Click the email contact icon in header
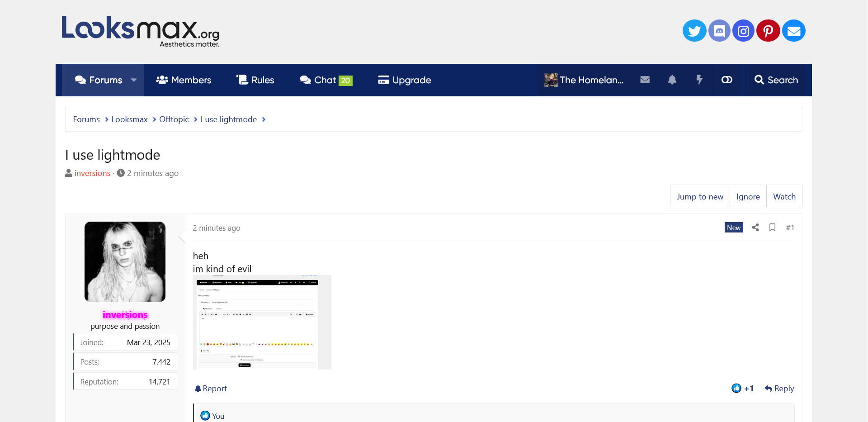868x422 pixels. tap(794, 31)
